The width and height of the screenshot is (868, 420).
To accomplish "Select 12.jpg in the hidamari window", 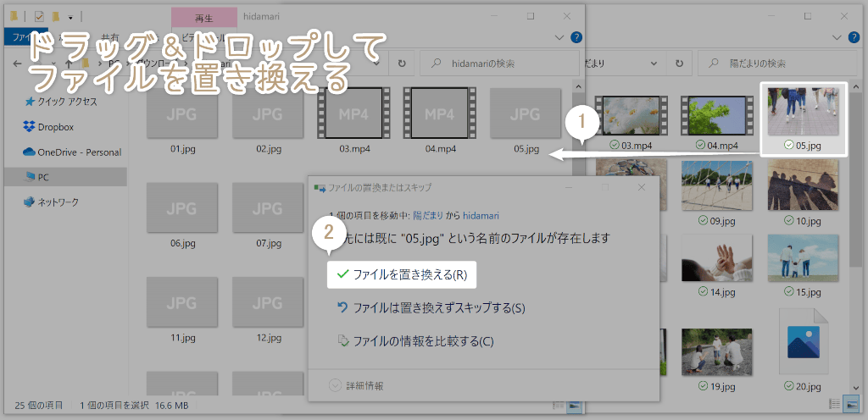I will (x=267, y=309).
